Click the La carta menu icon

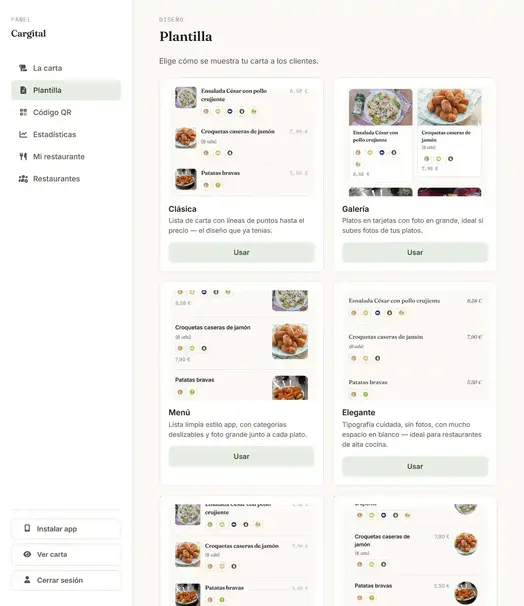(x=23, y=68)
